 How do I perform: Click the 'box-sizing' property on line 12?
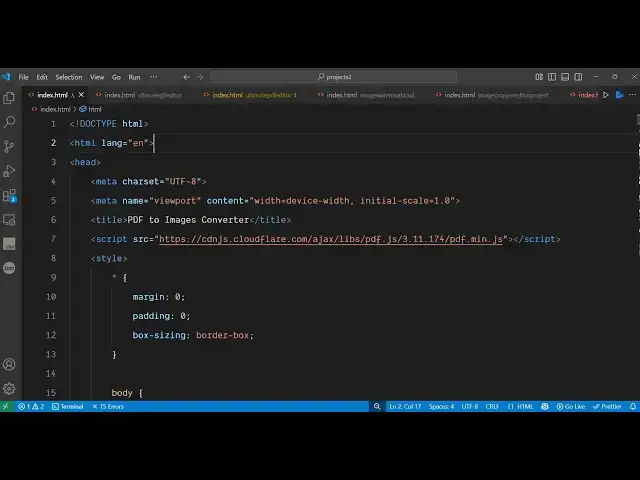pyautogui.click(x=159, y=335)
